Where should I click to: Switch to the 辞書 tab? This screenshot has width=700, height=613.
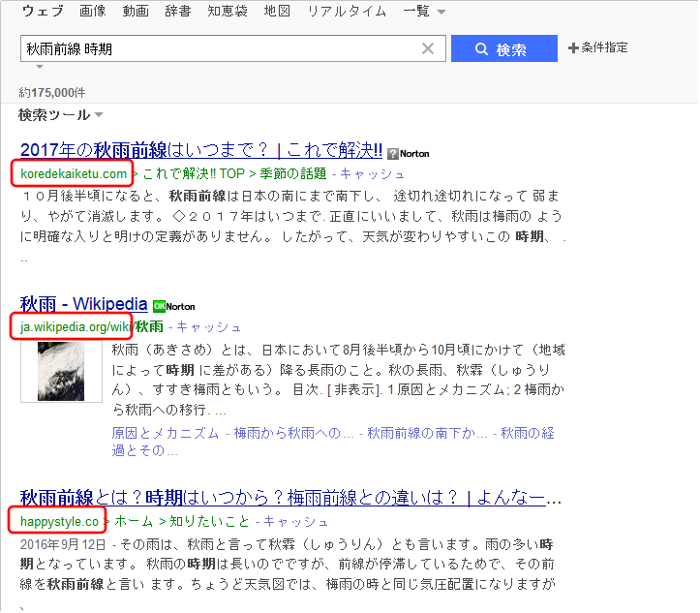[x=178, y=11]
